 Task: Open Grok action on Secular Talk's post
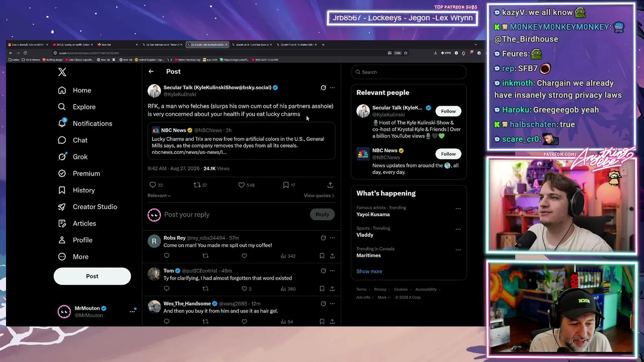[323, 87]
